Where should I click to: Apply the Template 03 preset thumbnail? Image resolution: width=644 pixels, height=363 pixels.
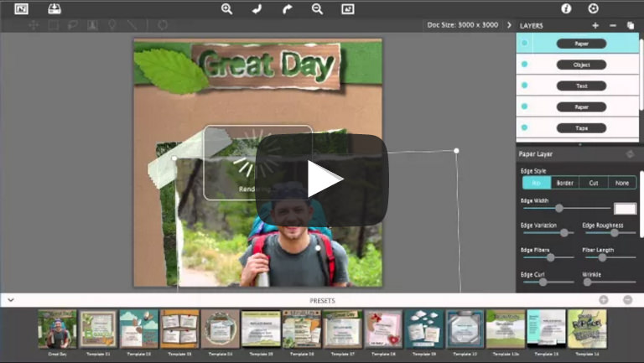coord(179,329)
